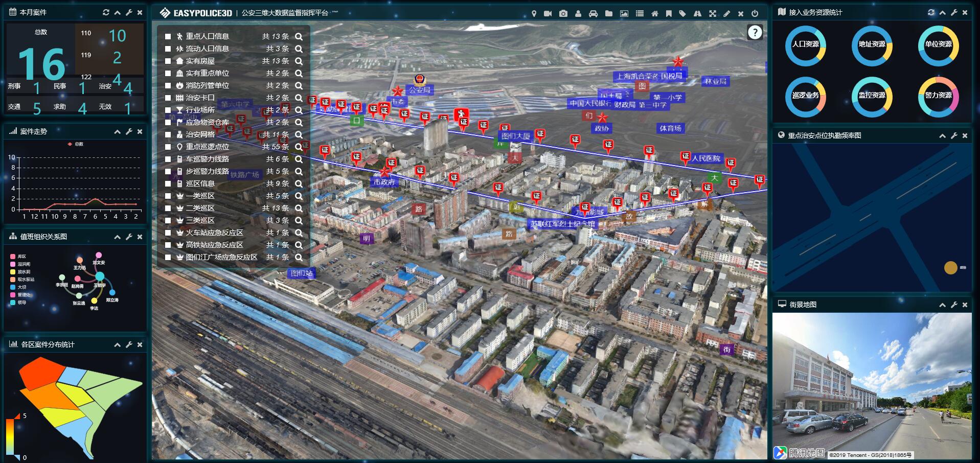The image size is (980, 463).
Task: Click the road icon in top toolbar
Action: [697, 14]
